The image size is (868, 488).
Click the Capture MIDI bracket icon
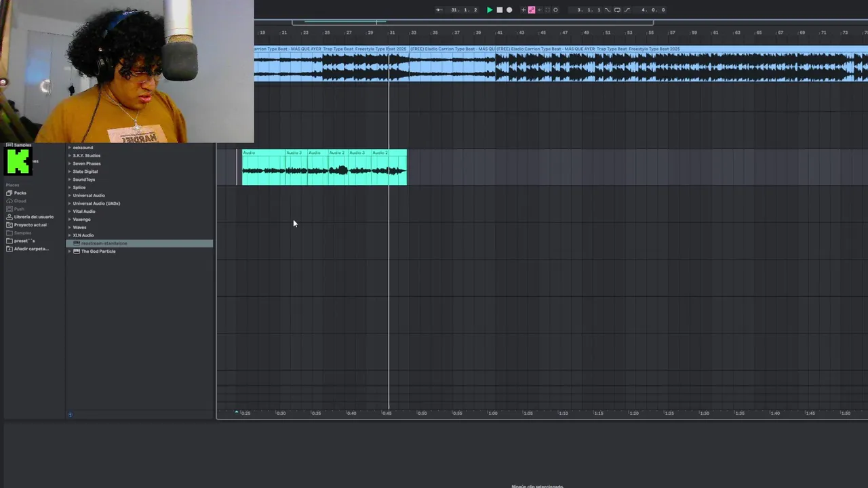tap(547, 9)
